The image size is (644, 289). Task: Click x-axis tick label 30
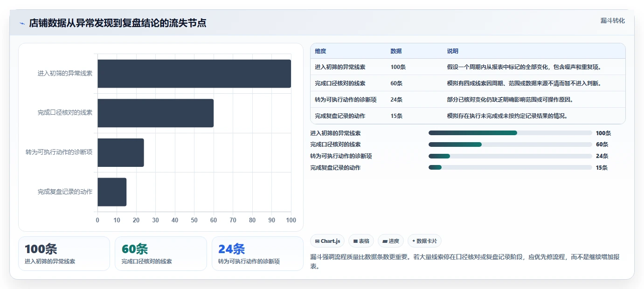click(155, 220)
